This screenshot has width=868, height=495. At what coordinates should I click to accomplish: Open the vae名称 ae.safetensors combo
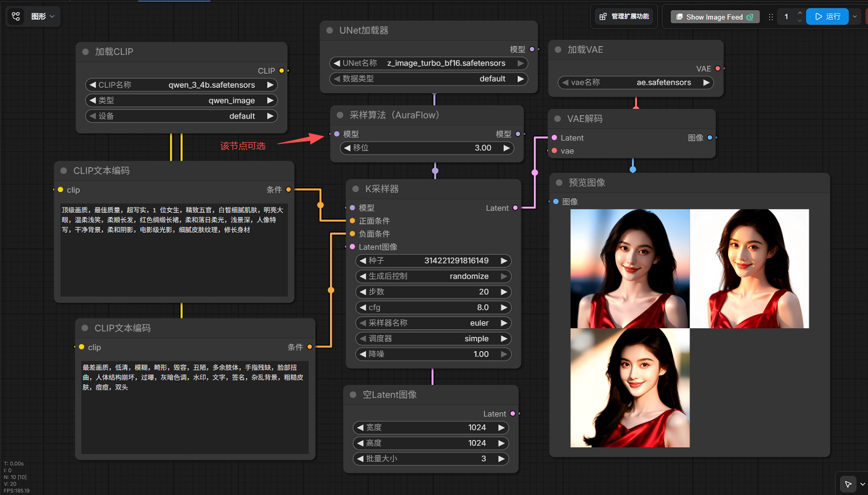pyautogui.click(x=636, y=83)
